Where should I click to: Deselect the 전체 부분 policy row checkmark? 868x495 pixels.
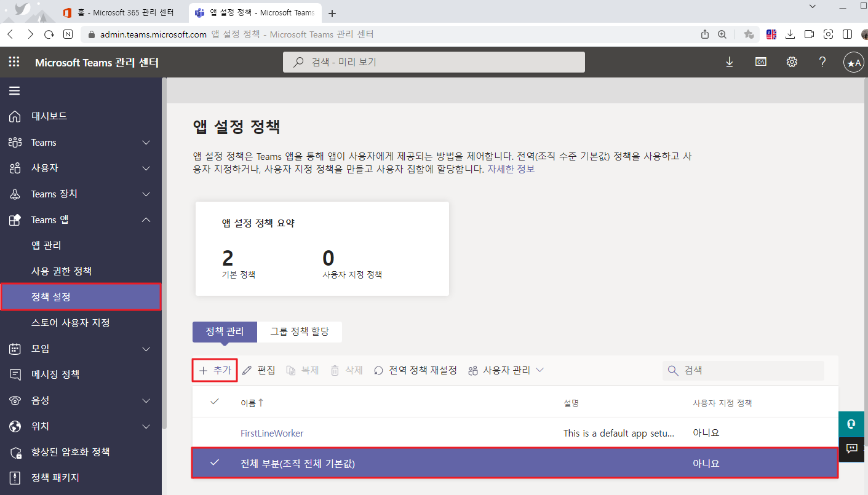pyautogui.click(x=215, y=463)
